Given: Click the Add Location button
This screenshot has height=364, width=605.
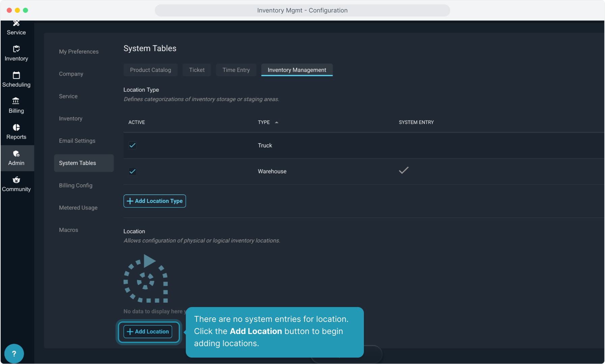Looking at the screenshot, I should tap(148, 332).
